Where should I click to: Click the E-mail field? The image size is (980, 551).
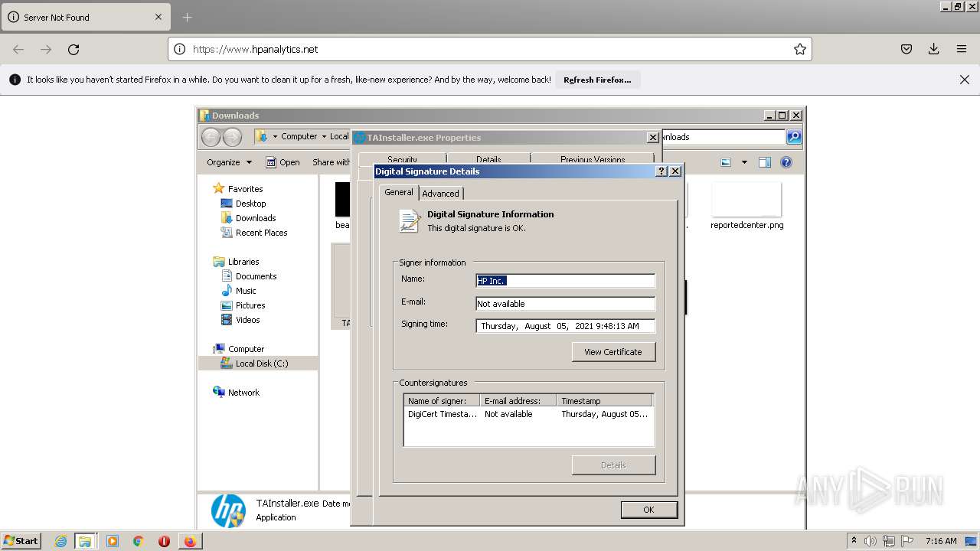[565, 304]
